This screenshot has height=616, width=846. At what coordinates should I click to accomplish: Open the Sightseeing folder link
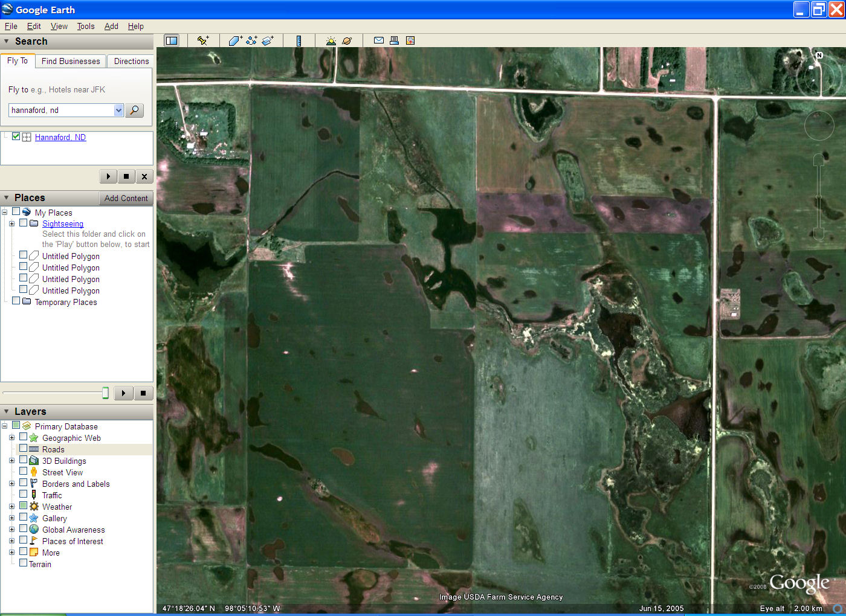point(63,223)
